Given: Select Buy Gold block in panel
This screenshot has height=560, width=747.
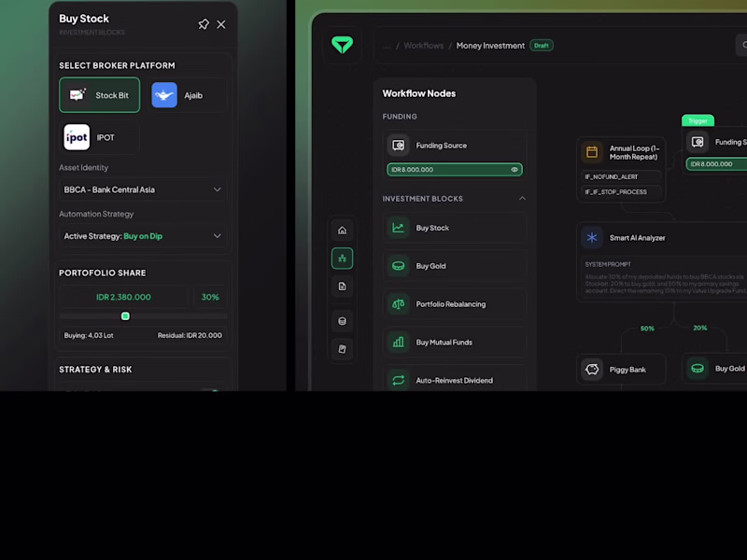Looking at the screenshot, I should pos(455,266).
